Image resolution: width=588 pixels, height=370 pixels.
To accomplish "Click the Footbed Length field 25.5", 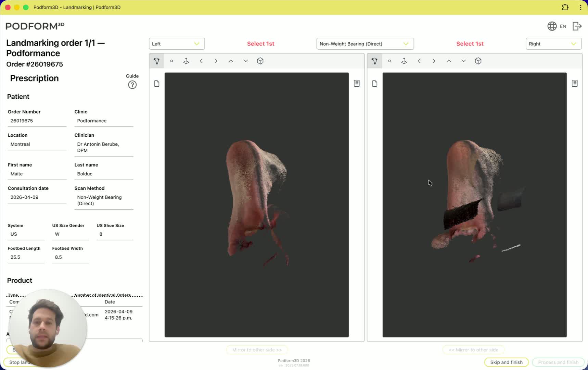I will pyautogui.click(x=26, y=257).
